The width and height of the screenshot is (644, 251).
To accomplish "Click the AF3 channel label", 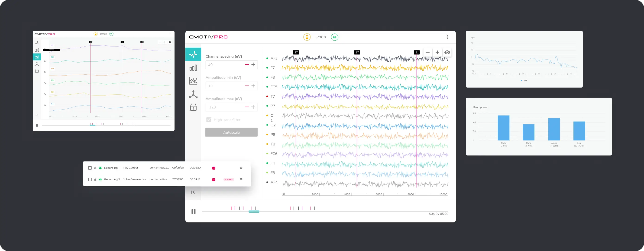I will (x=274, y=58).
